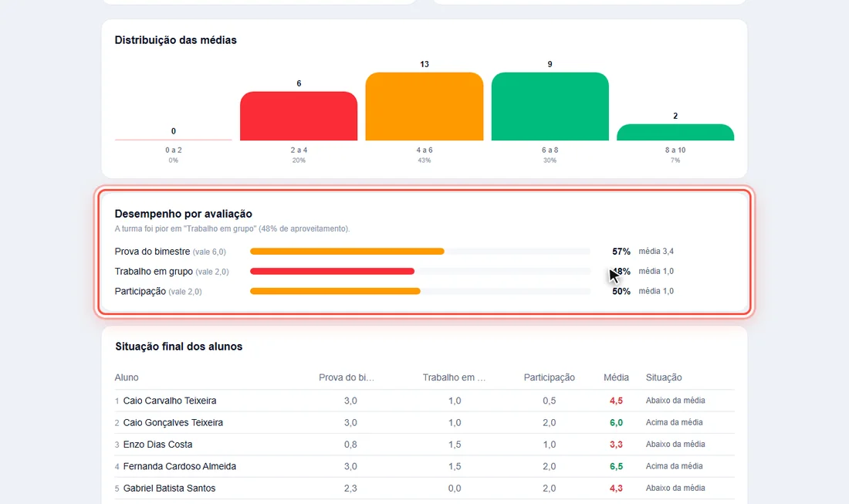This screenshot has height=504, width=849.
Task: Select student Caio Carvalho Teixeira
Action: click(170, 401)
